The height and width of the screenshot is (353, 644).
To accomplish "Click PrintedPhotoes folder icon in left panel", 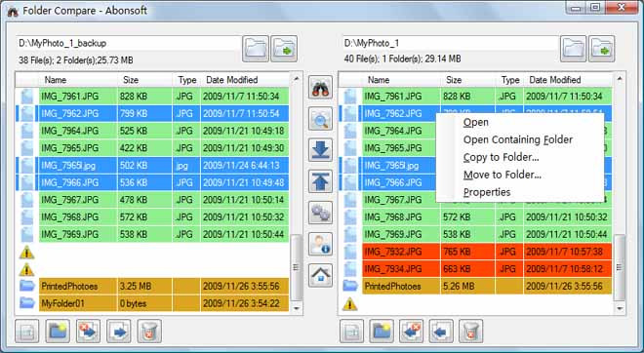I will pos(26,286).
